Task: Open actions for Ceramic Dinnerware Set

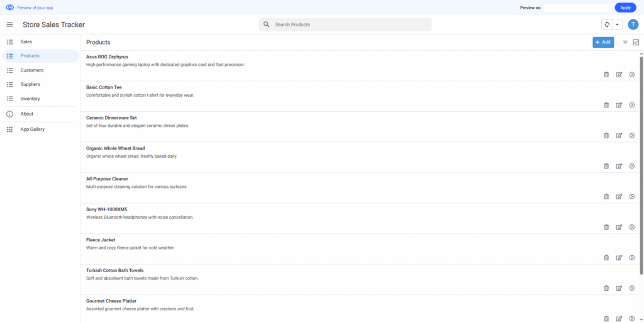Action: pos(631,135)
